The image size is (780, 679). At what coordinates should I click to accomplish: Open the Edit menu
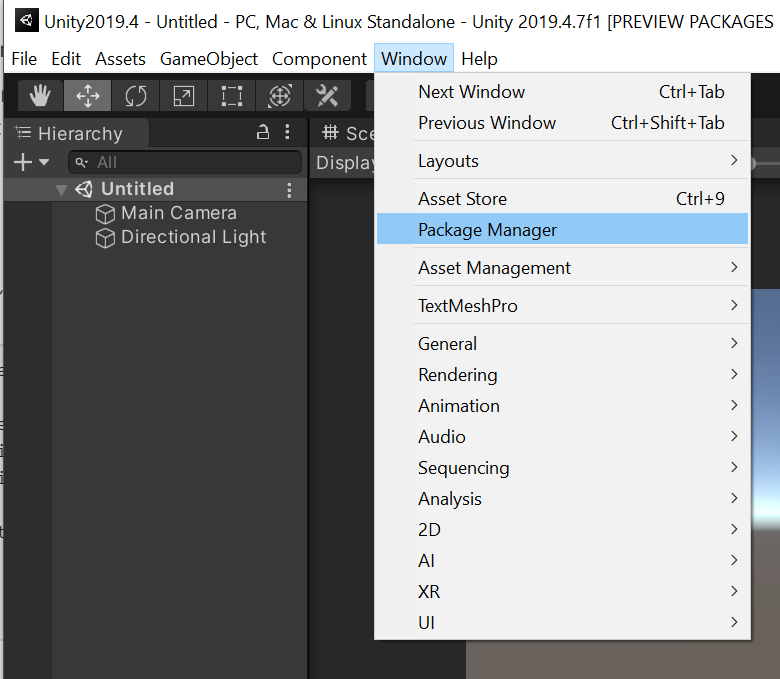(x=66, y=59)
